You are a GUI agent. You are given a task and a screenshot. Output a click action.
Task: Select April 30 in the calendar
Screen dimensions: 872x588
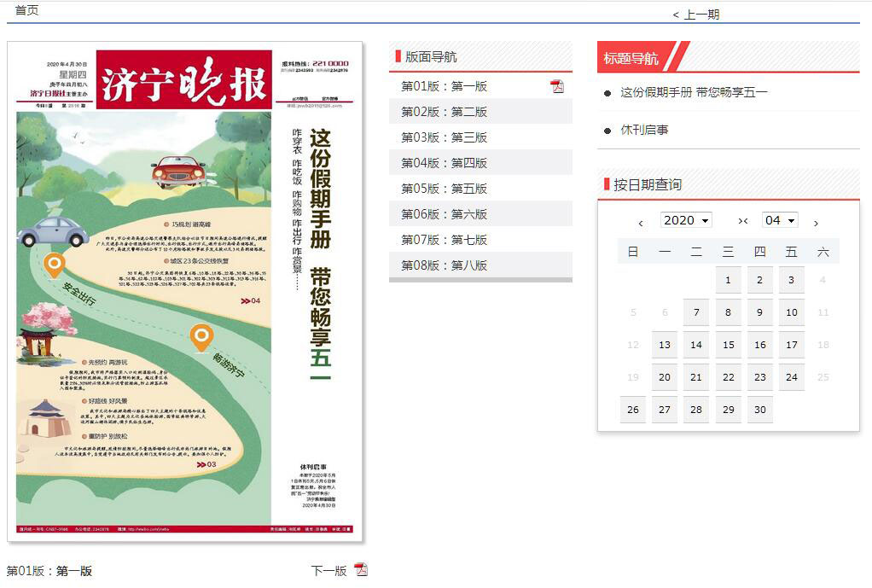(759, 410)
